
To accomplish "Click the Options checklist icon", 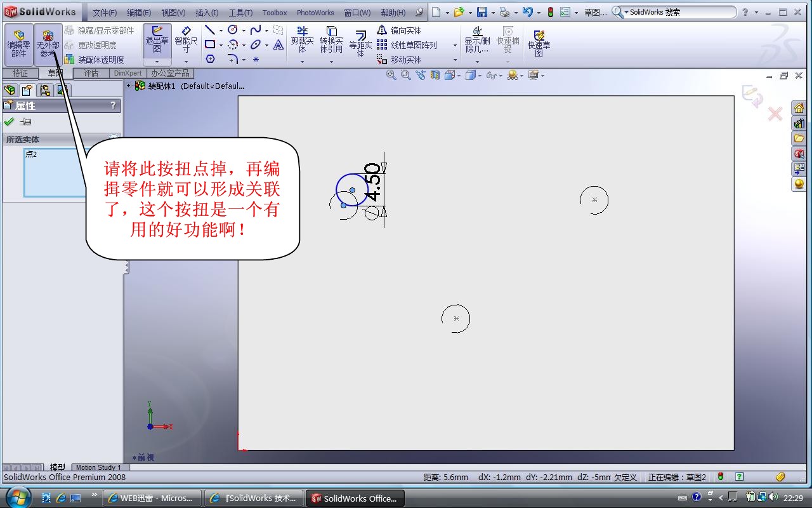I will click(565, 12).
